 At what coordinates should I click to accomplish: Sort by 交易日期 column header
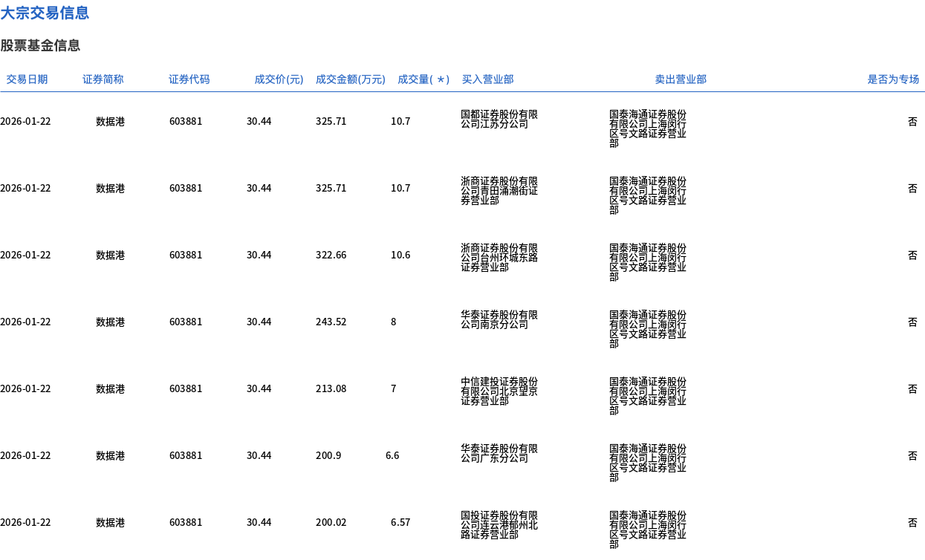(x=27, y=79)
